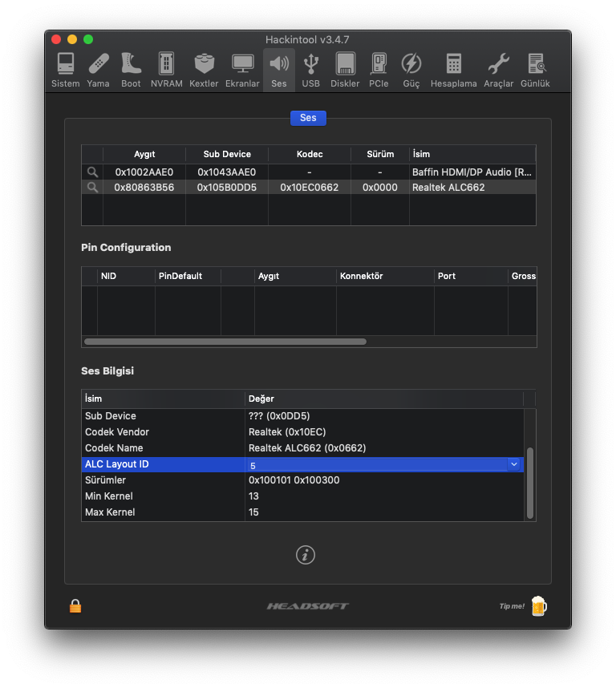Click the Pin Configuration horizontal scrollbar
Viewport: 616px width, 688px height.
coord(225,342)
